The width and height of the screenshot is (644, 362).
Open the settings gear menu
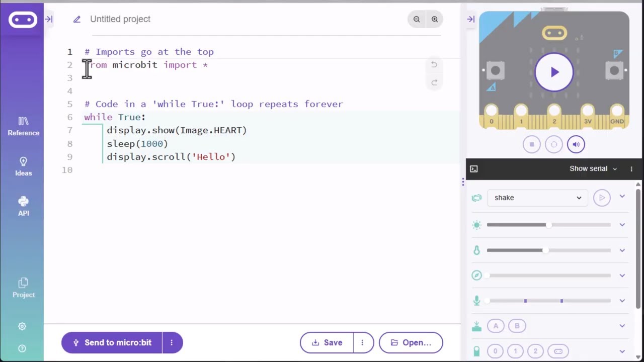pyautogui.click(x=22, y=326)
